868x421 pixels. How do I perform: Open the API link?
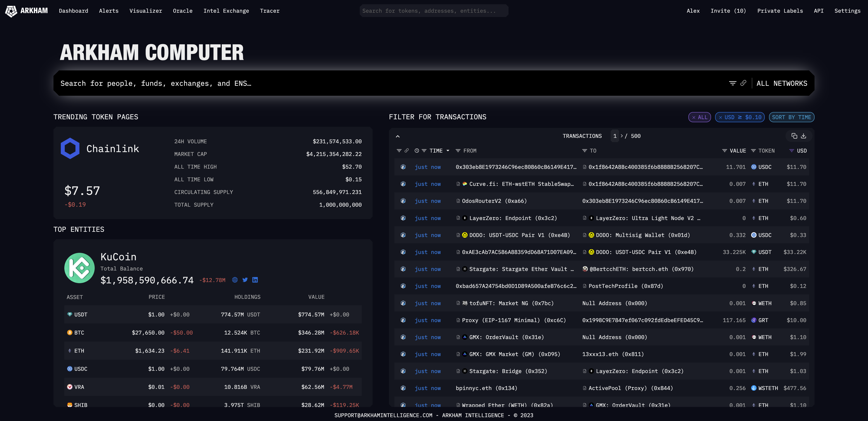coord(819,11)
